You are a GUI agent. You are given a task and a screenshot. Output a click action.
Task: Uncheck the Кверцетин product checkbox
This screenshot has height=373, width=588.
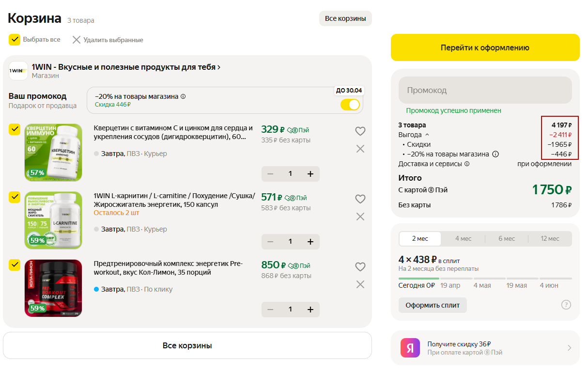(15, 129)
